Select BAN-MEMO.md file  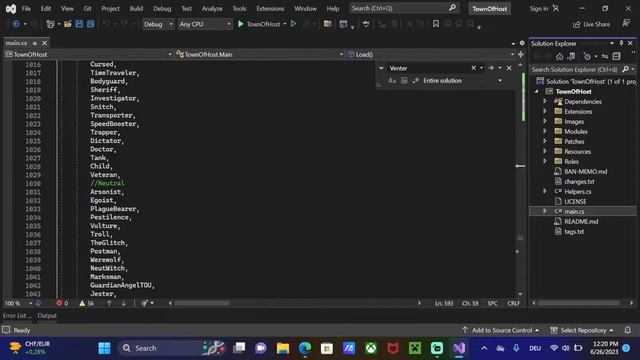click(585, 171)
